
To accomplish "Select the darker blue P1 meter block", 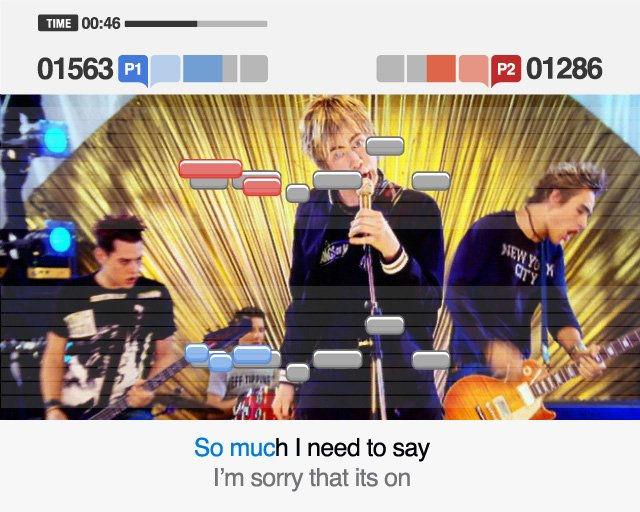I will tap(203, 69).
